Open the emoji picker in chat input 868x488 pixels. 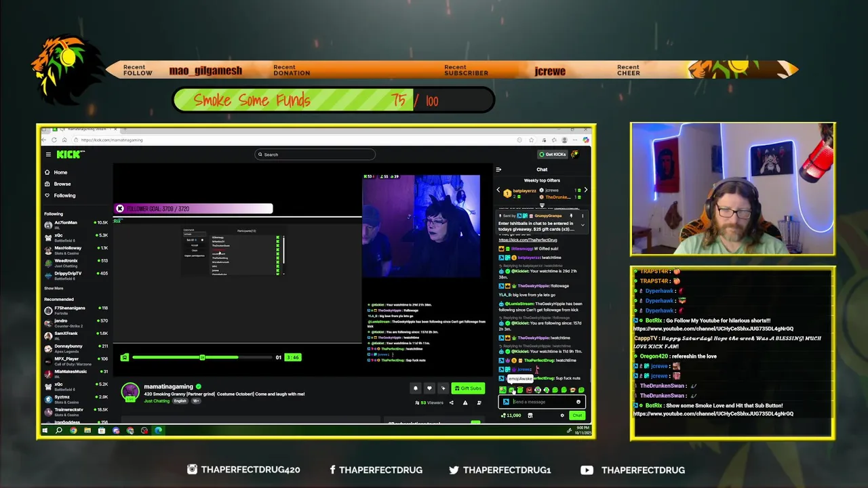[578, 402]
